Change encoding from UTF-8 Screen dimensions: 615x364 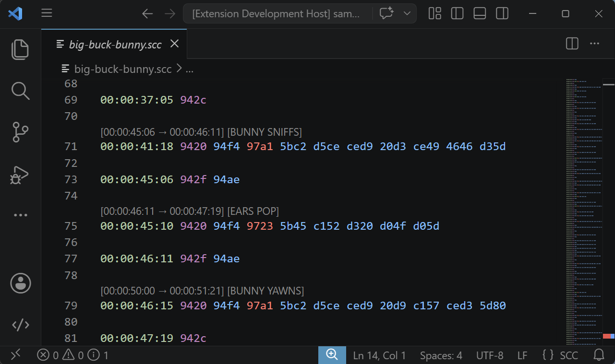click(x=490, y=355)
